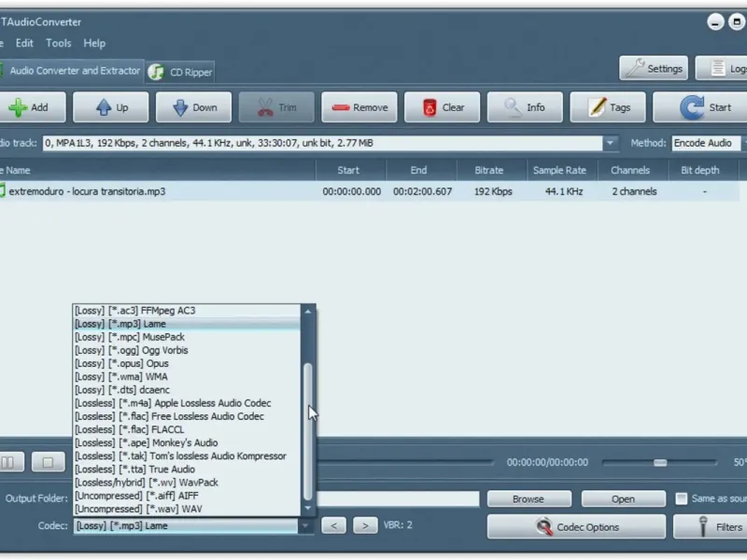Open the output folder
The height and width of the screenshot is (560, 747).
(623, 499)
